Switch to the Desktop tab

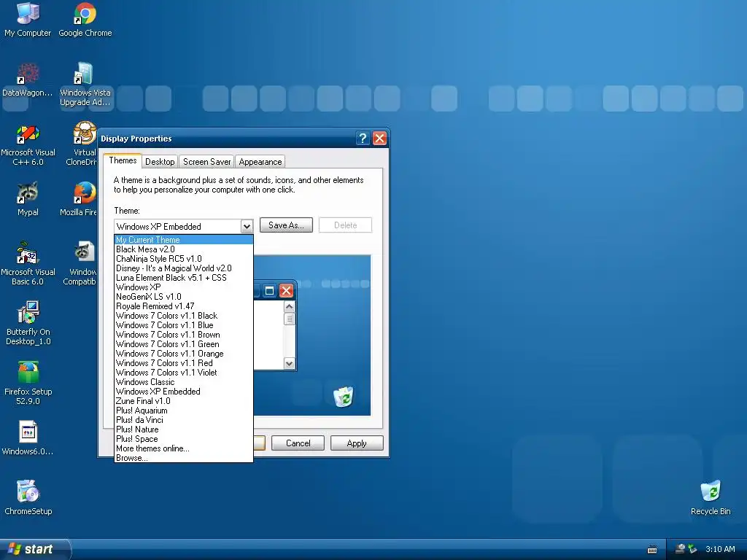pos(160,161)
